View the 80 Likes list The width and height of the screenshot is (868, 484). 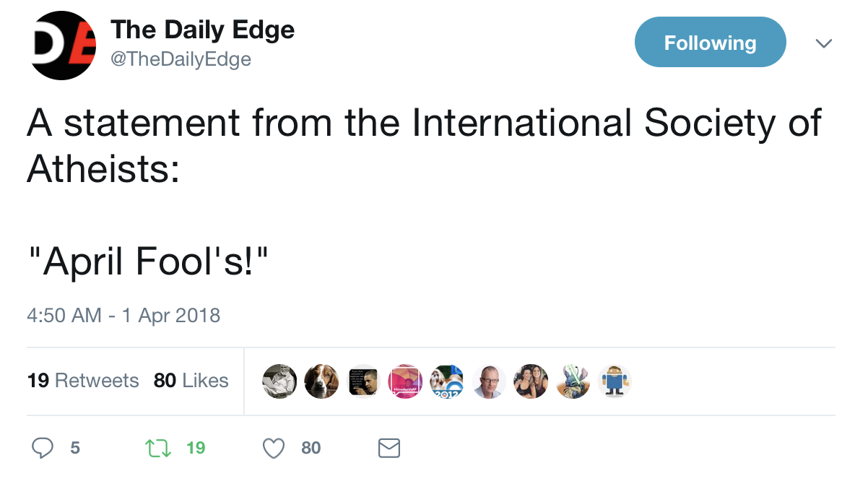[x=191, y=381]
